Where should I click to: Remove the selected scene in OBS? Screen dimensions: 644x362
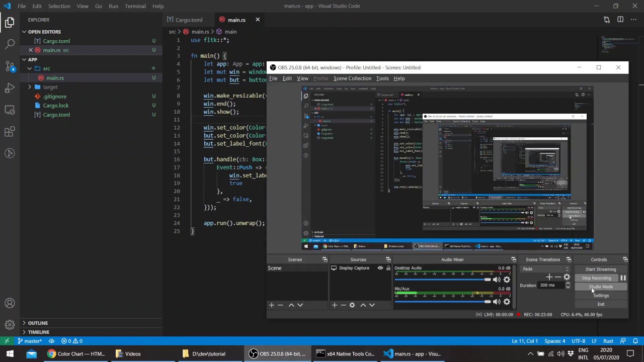280,305
